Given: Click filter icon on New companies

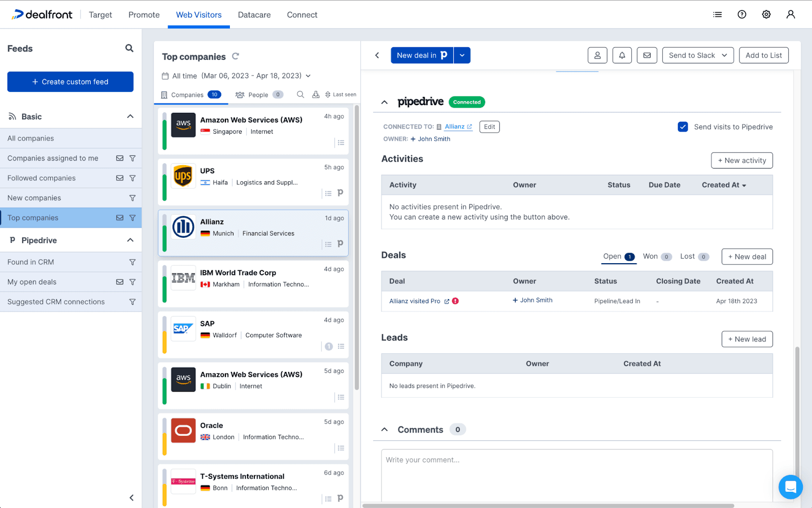Looking at the screenshot, I should click(132, 198).
